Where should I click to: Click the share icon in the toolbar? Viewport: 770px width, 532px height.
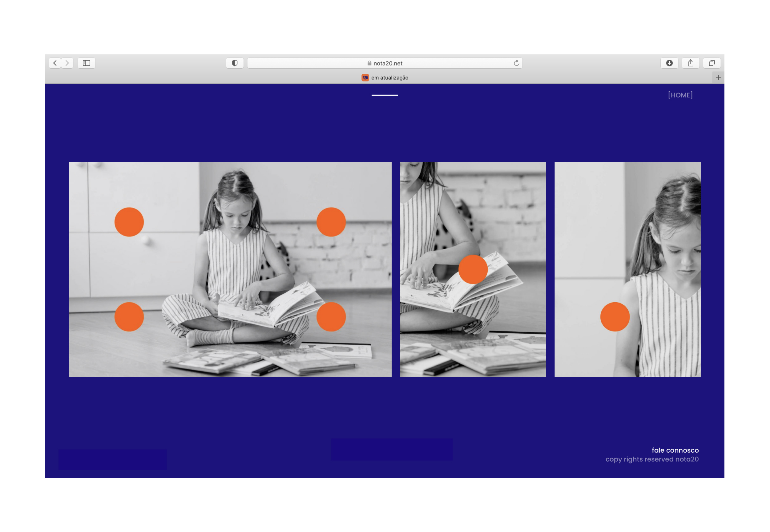click(x=690, y=63)
